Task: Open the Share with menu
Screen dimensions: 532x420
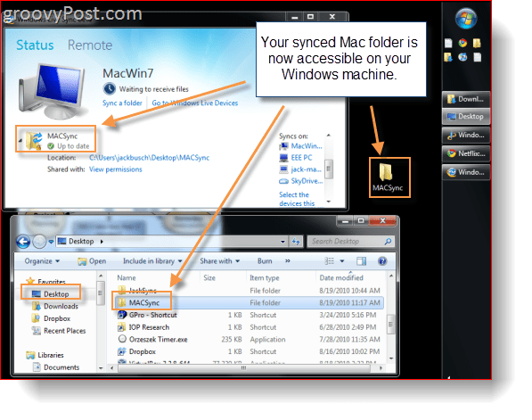Action: pos(219,261)
